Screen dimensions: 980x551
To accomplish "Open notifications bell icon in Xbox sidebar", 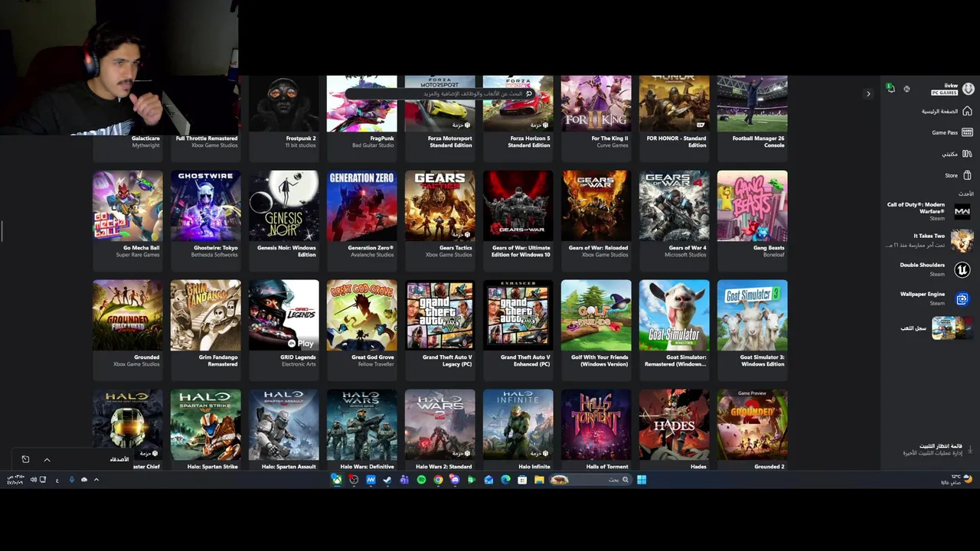I will click(x=890, y=89).
